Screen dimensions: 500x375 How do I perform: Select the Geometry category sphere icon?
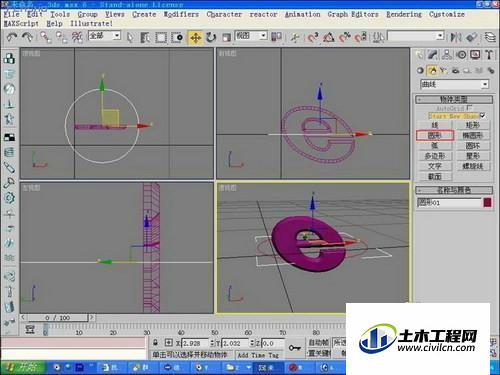tap(420, 70)
